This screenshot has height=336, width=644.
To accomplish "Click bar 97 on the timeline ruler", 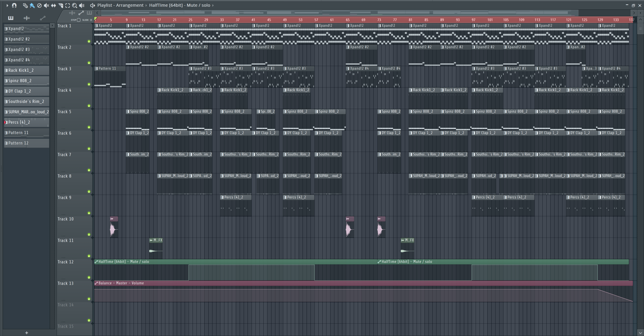I will click(473, 20).
